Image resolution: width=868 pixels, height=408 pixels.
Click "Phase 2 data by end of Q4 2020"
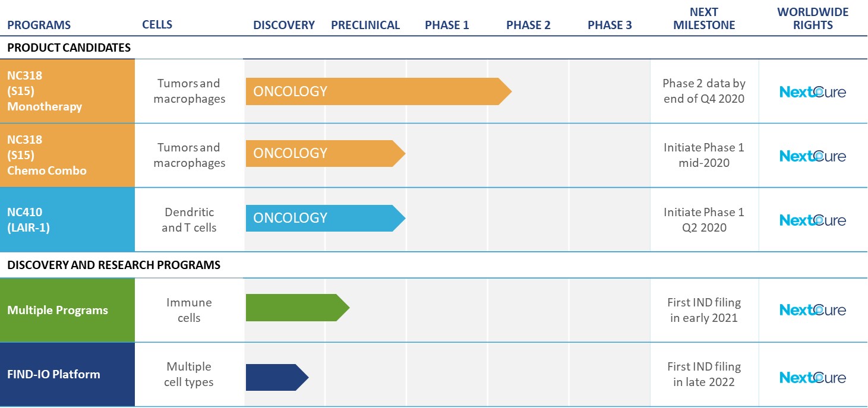[x=704, y=91]
